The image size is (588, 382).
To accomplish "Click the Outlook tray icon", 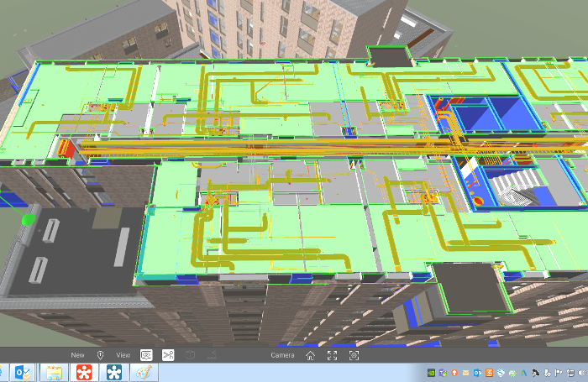I will [477, 373].
